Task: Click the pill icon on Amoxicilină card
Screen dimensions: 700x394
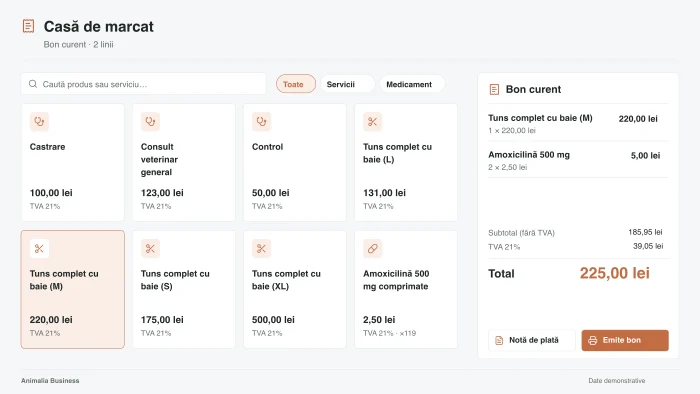Action: pos(372,249)
